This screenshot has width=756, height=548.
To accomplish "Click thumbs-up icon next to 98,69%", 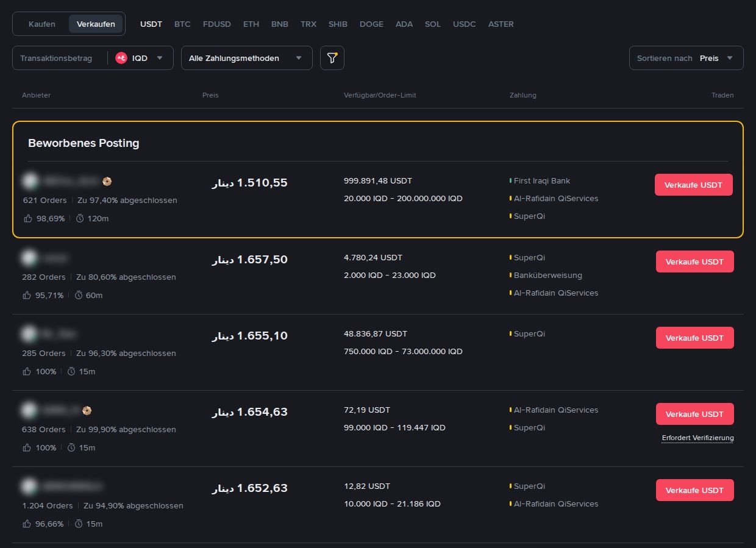I will pyautogui.click(x=27, y=218).
